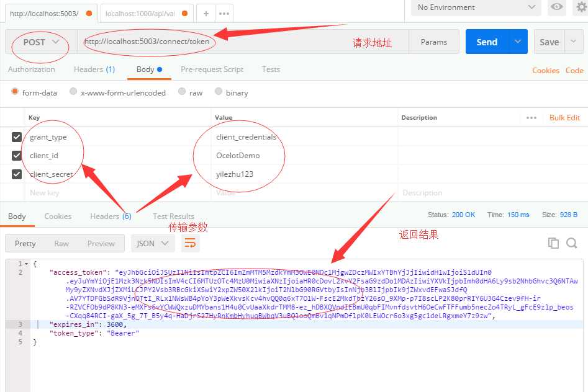This screenshot has width=588, height=392.
Task: Click the client_credentials value cell
Action: pyautogui.click(x=304, y=137)
